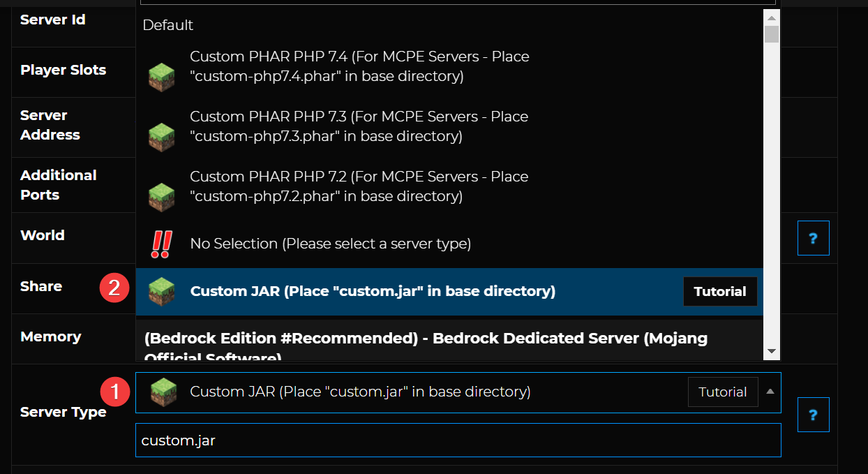868x474 pixels.
Task: Collapse the Server Type dropdown arrow
Action: (x=770, y=392)
